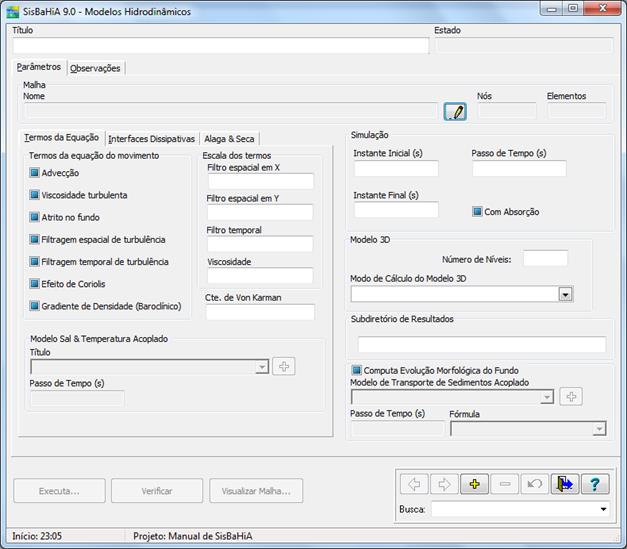The height and width of the screenshot is (549, 627).
Task: Click the SisBaHiA application icon in title bar
Action: [13, 12]
